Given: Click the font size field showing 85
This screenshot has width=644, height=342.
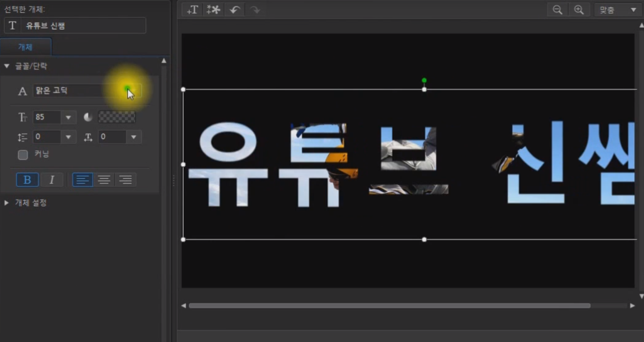Looking at the screenshot, I should point(47,118).
